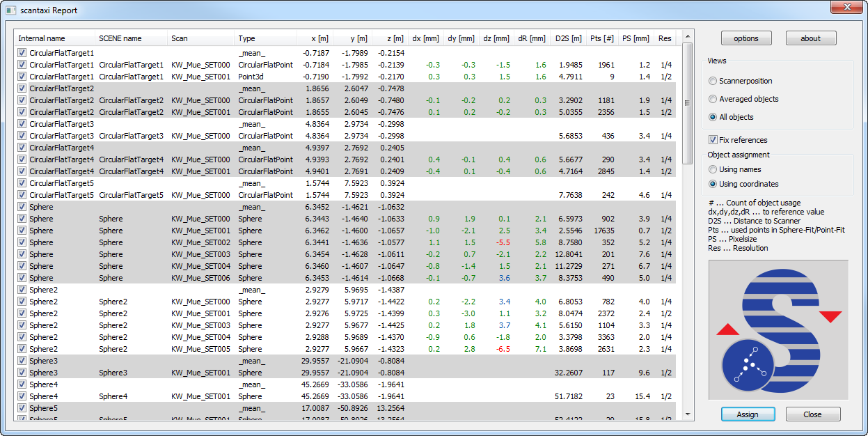The width and height of the screenshot is (868, 436).
Task: Click the Res column header
Action: click(665, 39)
